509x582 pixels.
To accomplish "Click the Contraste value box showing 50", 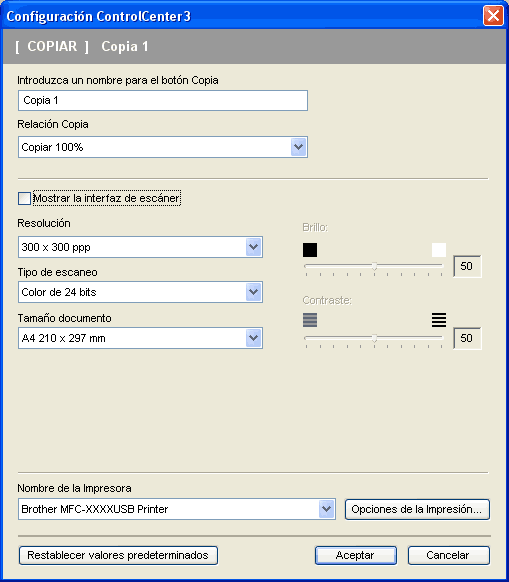I will coord(467,338).
